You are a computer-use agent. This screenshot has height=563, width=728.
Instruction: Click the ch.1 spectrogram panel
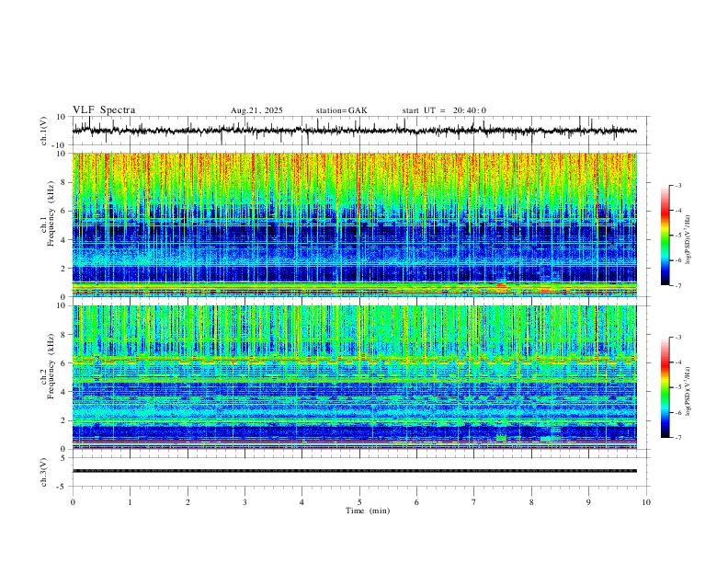(x=354, y=224)
